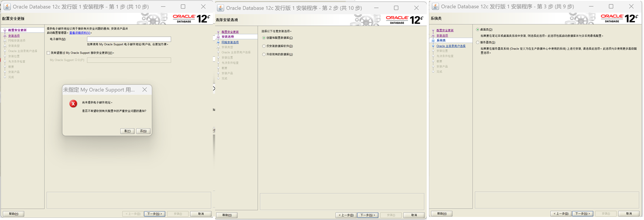Click 下一步(N) in the step 1 window
The height and width of the screenshot is (220, 644).
pos(154,214)
